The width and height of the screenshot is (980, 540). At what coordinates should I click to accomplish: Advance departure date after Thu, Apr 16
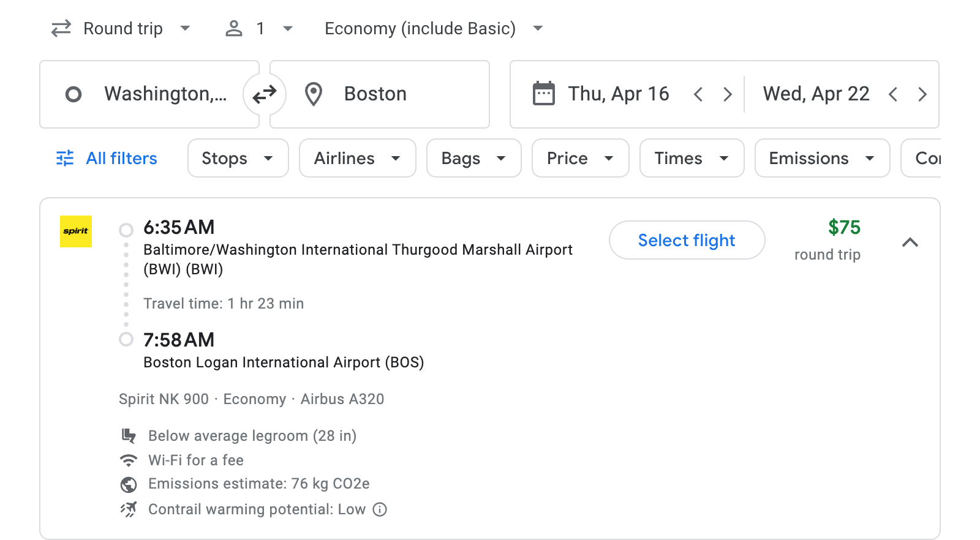[728, 94]
